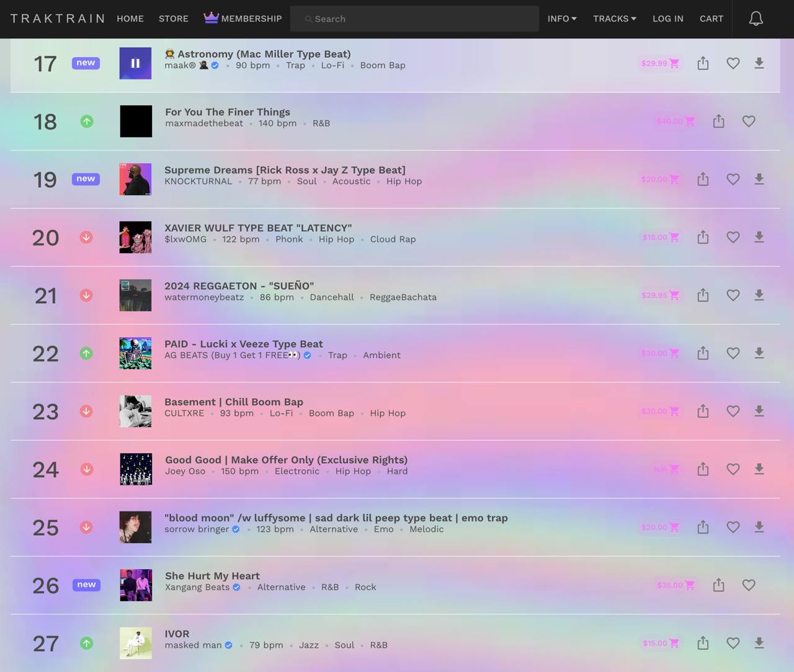Expand the INFO dropdown menu
Screen dimensions: 794x672
pyautogui.click(x=562, y=19)
